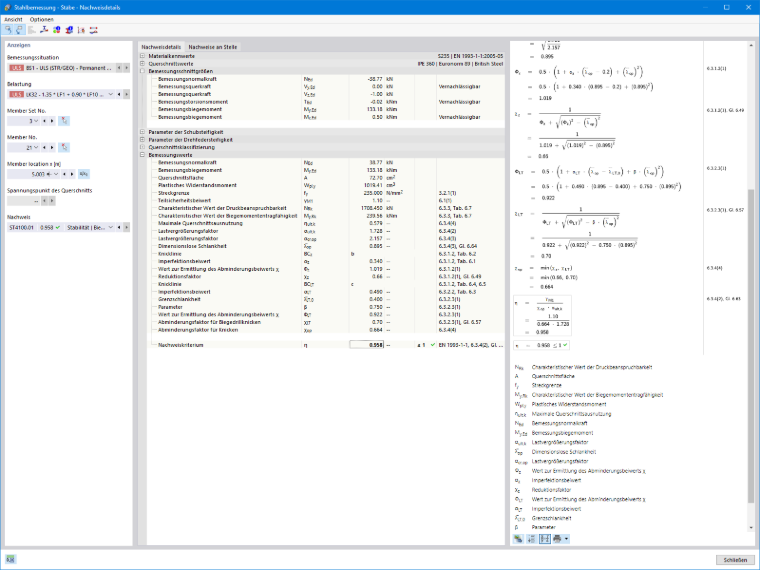Select the Querschnittsfläche row
The width and height of the screenshot is (760, 570).
tap(326, 178)
